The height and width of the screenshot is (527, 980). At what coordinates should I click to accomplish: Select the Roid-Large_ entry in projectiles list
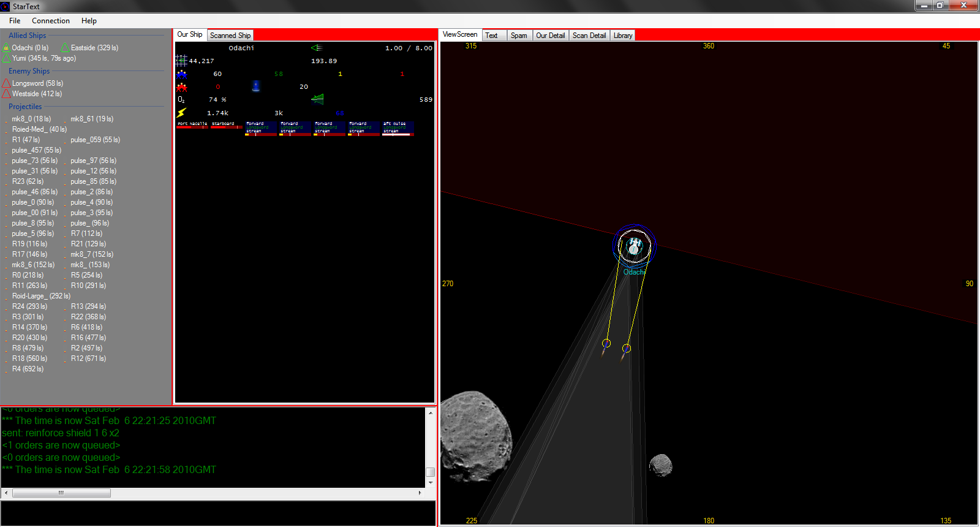point(40,296)
